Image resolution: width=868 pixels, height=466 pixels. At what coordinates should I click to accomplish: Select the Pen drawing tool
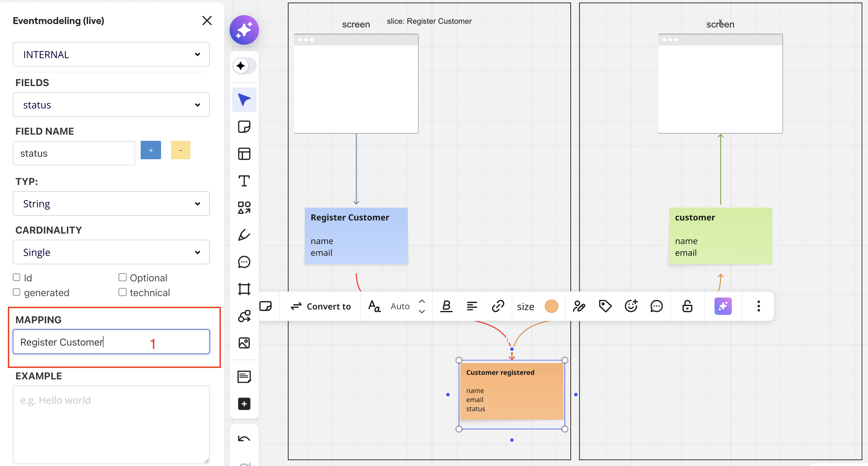coord(244,235)
